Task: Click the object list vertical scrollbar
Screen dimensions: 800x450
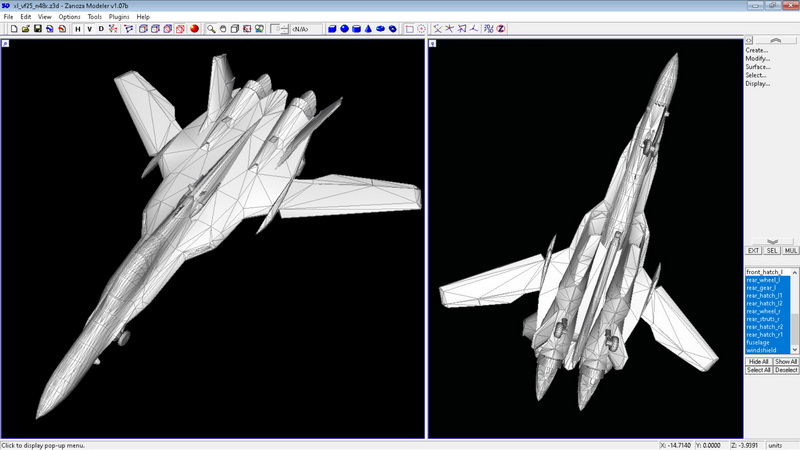Action: pos(795,310)
